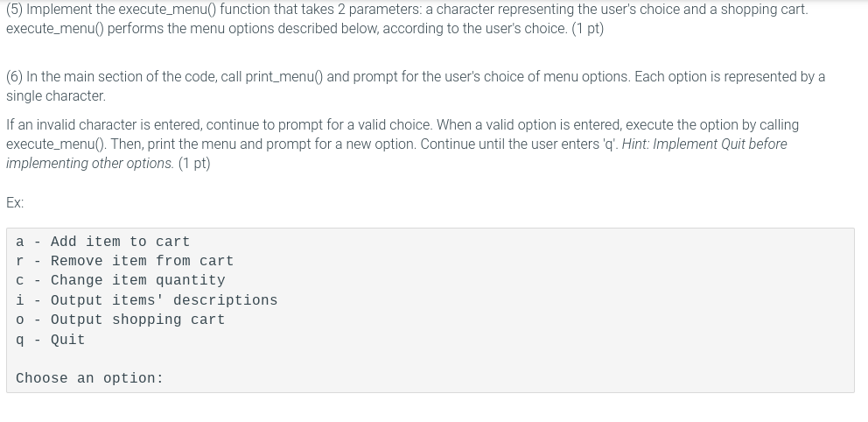Click the "Ex:" label above code block
Viewport: 868px width, 422px height.
pyautogui.click(x=15, y=202)
